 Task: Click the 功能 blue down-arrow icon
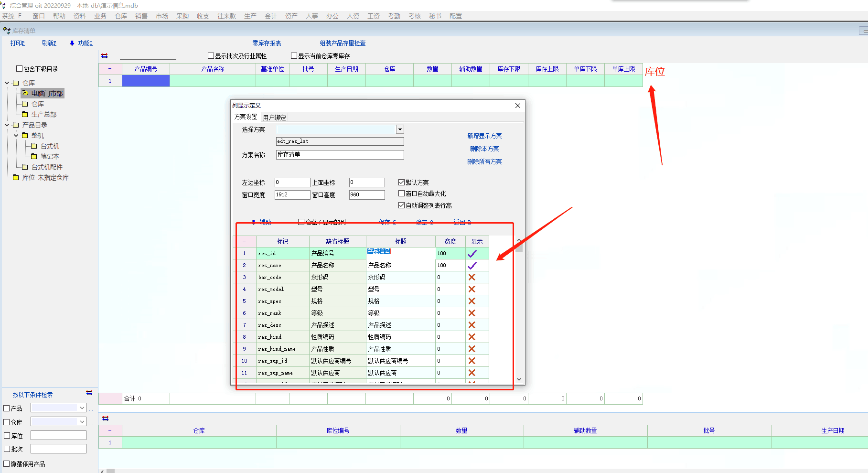click(x=72, y=43)
